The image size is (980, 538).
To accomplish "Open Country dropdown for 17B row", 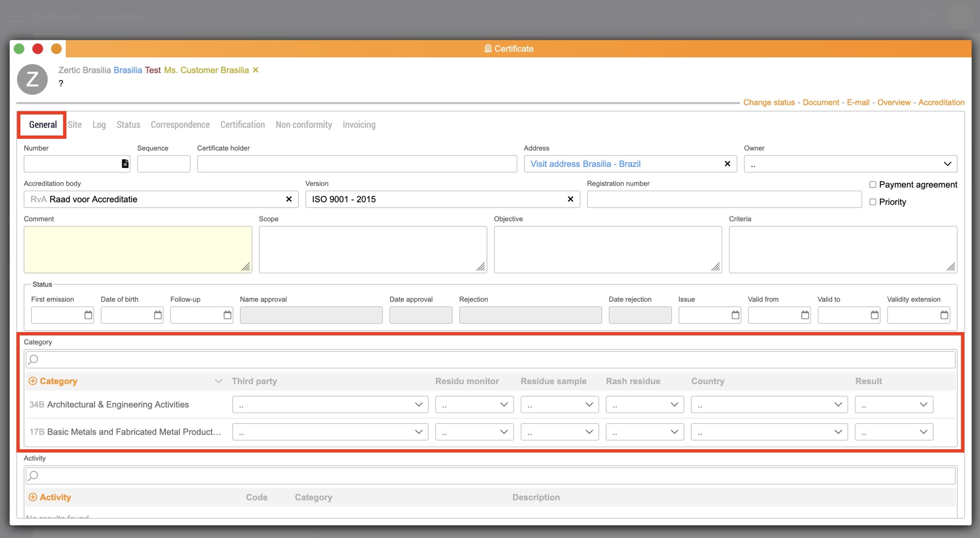I will click(x=769, y=432).
